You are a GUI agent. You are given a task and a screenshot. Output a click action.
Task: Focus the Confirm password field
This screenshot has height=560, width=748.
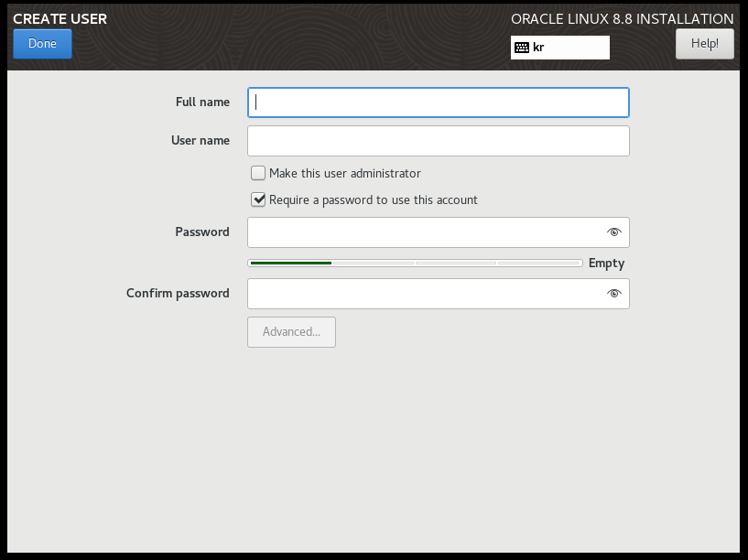(439, 294)
